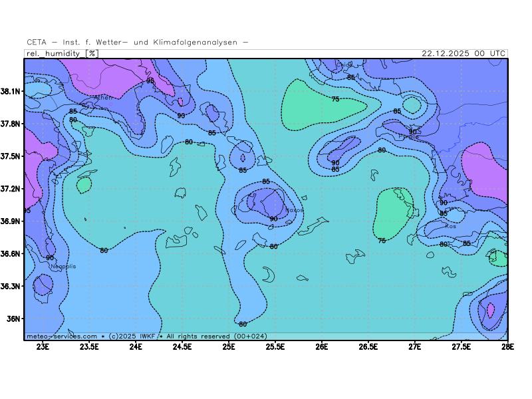This screenshot has height=399, width=532.
Task: Click the 95 contour label near the top left
Action: coord(150,80)
